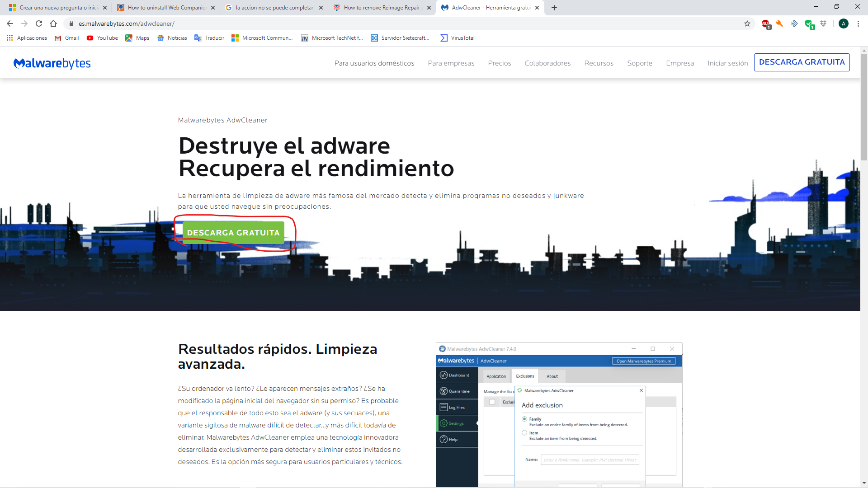Click the address bar URL
Screen dimensions: 868x488
point(127,23)
